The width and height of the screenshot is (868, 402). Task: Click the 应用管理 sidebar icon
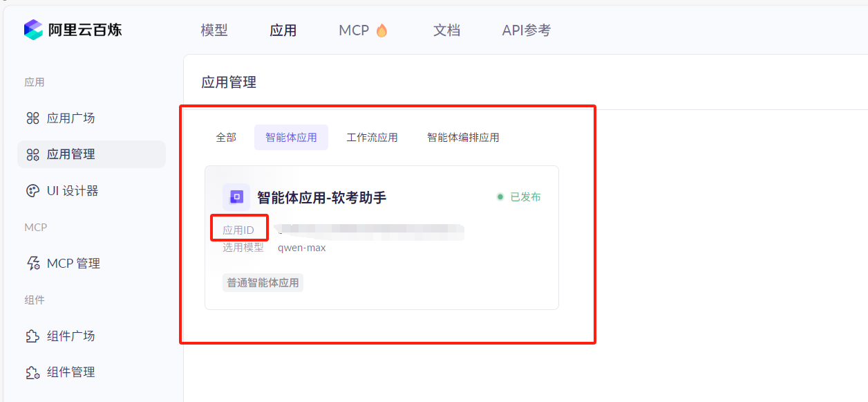tap(32, 154)
